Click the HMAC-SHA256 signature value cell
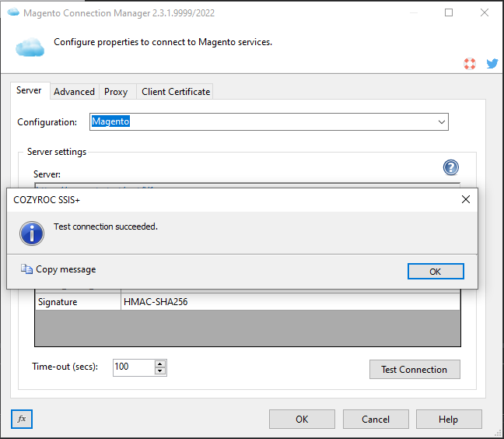 (x=291, y=302)
